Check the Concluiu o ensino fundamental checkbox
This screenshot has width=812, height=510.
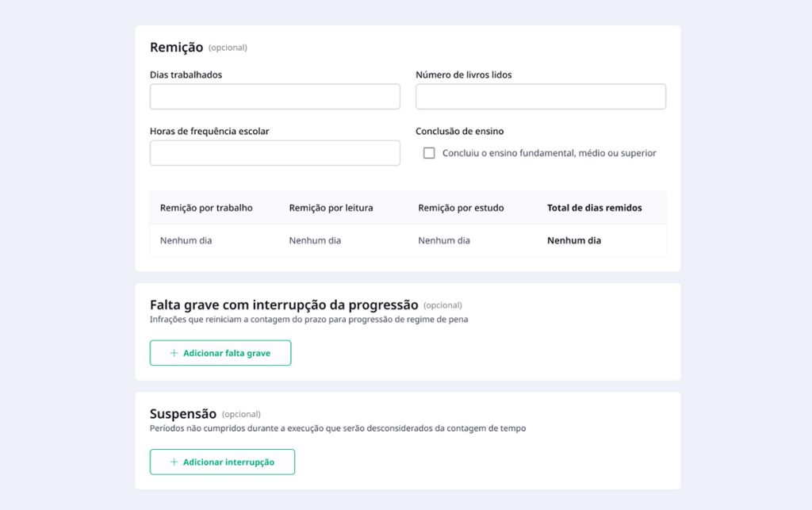tap(429, 153)
